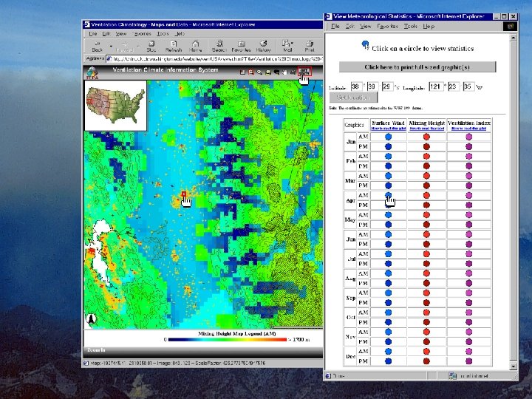Click the Mar AM Ventilation Index circle

[x=469, y=176]
